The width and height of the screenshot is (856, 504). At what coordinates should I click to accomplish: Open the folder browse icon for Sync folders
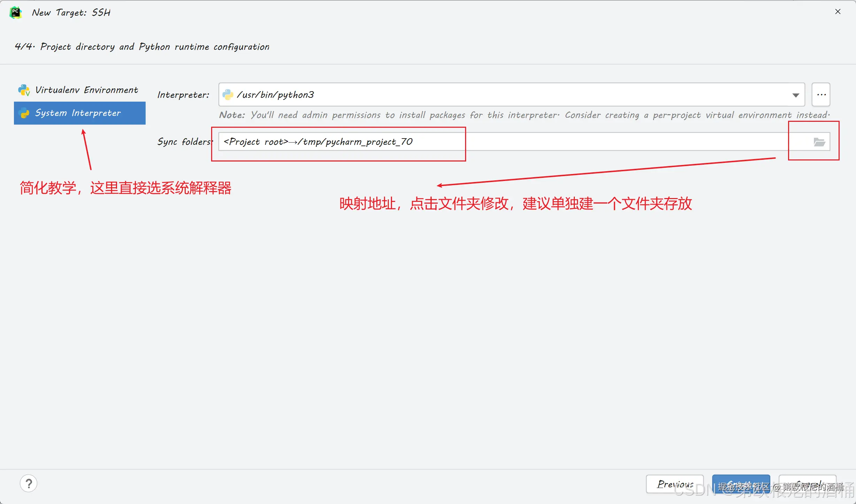point(819,142)
